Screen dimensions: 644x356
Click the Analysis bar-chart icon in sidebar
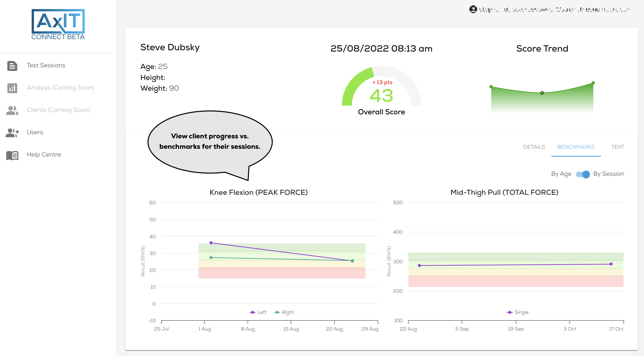click(x=12, y=88)
